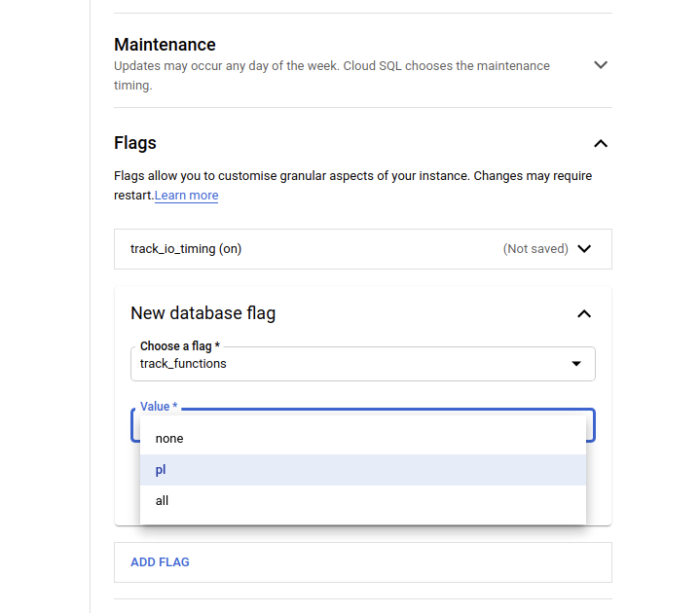Image resolution: width=700 pixels, height=613 pixels.
Task: Pick the "all" value option
Action: tap(163, 501)
